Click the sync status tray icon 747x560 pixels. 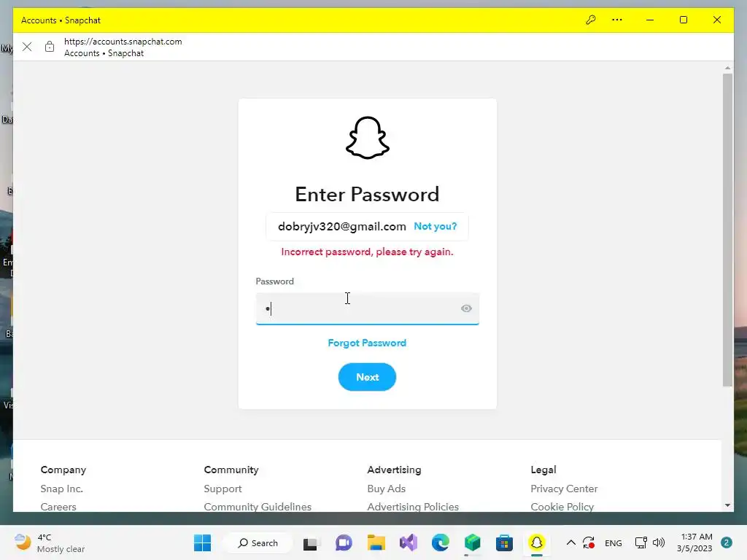point(589,542)
